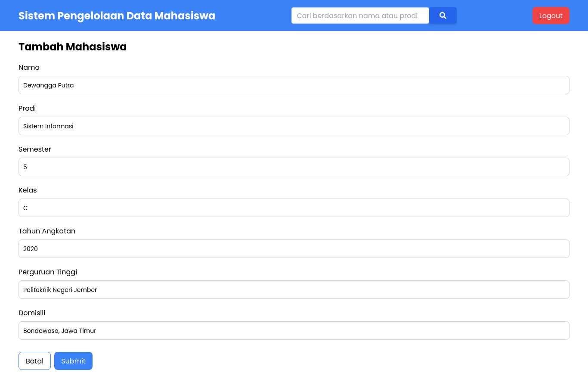Click the Sistem Pengelolaan Data Mahasiswa title
The width and height of the screenshot is (588, 382).
(x=117, y=16)
